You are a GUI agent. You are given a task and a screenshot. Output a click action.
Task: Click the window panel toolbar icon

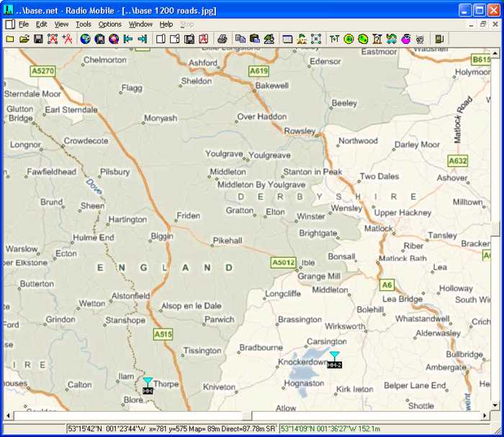(x=287, y=39)
